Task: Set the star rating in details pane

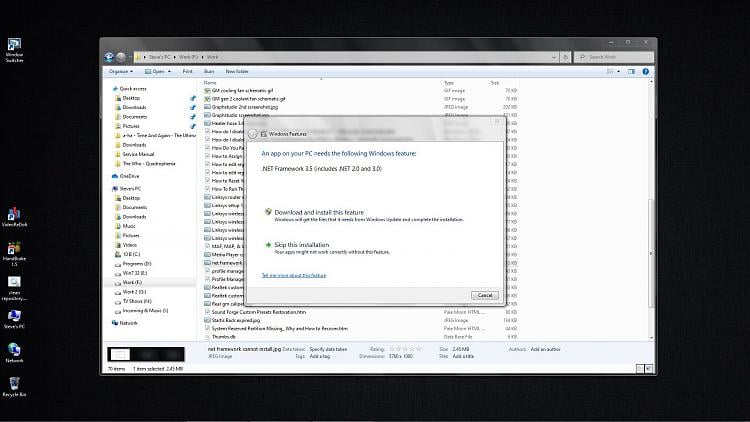Action: [x=406, y=349]
